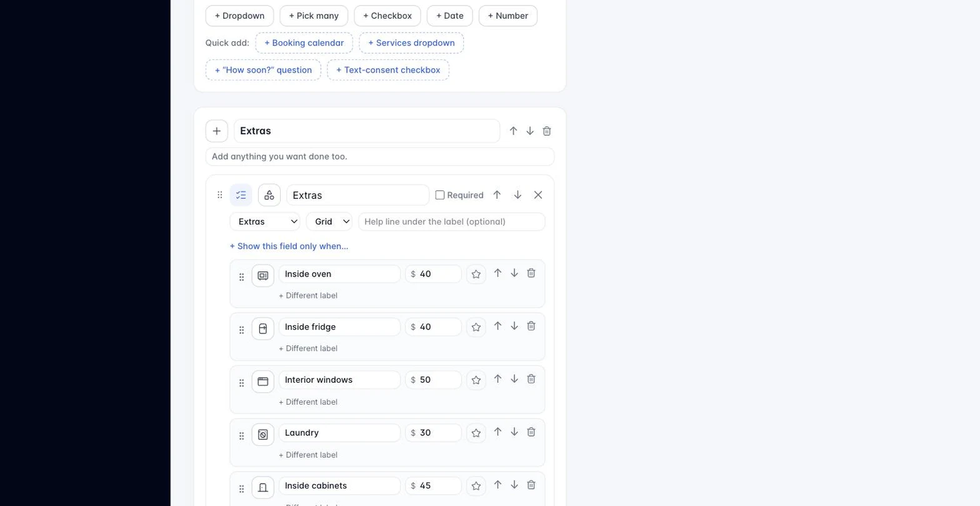Delete the Extras section
The height and width of the screenshot is (506, 980).
click(x=547, y=131)
